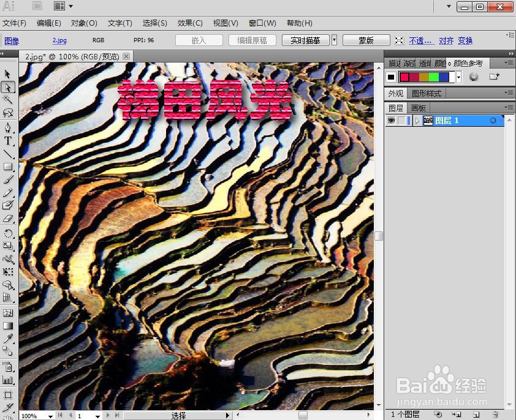516x420 pixels.
Task: Click the 2.jpg linked file link
Action: (59, 40)
